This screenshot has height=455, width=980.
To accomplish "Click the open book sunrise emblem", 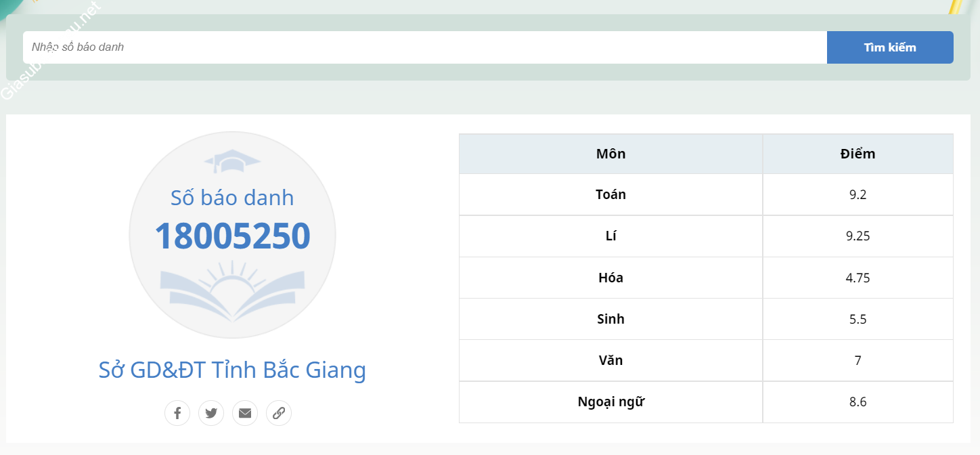I will pyautogui.click(x=232, y=291).
